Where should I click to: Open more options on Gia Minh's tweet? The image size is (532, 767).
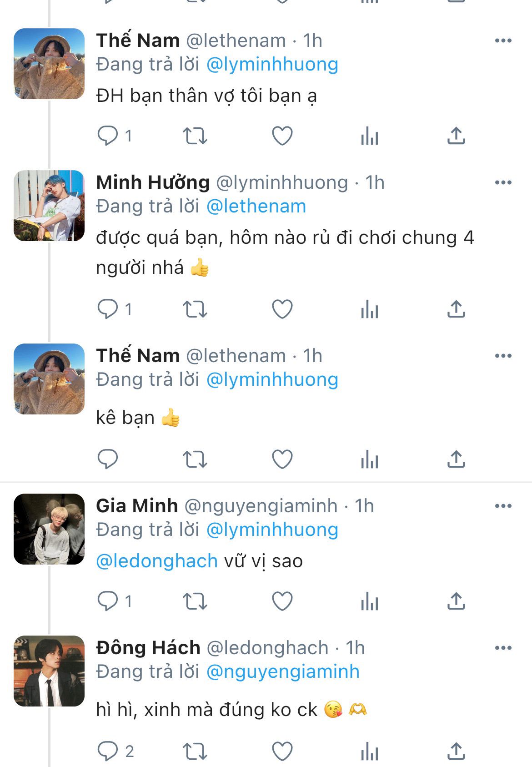(503, 506)
